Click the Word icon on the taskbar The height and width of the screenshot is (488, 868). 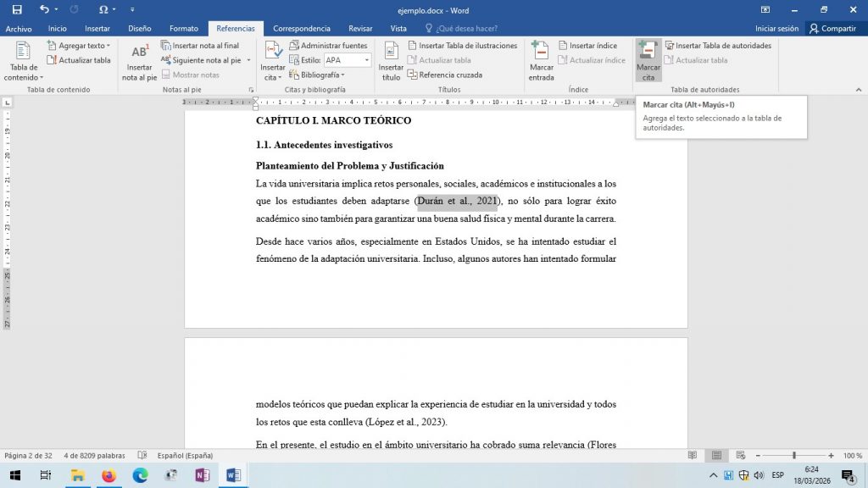[233, 475]
